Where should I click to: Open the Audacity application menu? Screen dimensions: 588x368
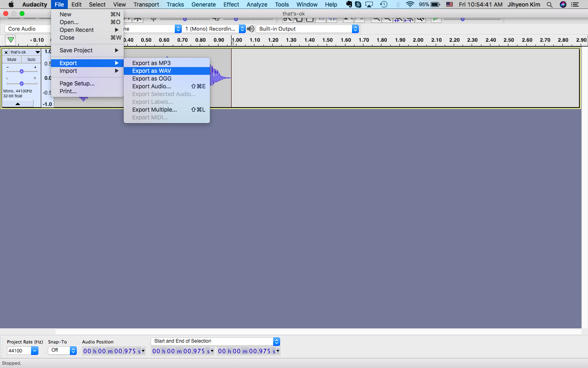(x=35, y=4)
